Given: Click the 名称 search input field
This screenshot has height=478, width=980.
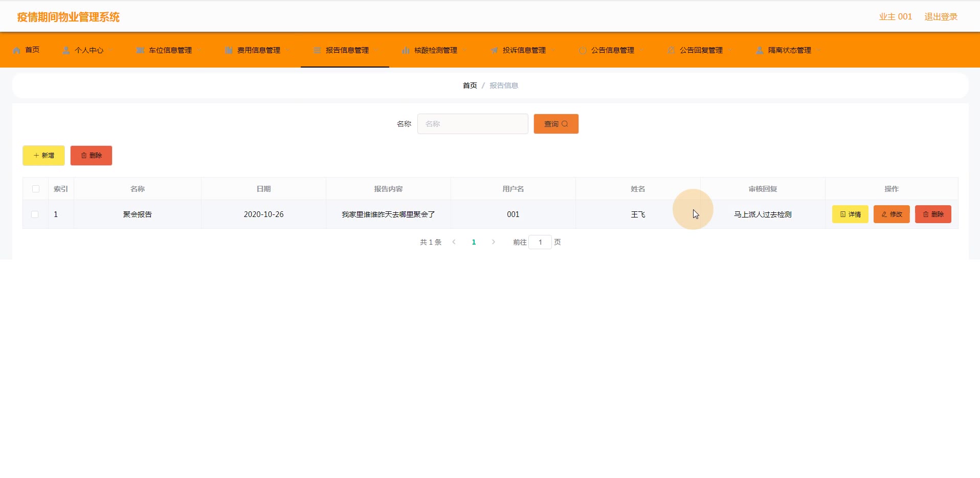Looking at the screenshot, I should pos(473,124).
